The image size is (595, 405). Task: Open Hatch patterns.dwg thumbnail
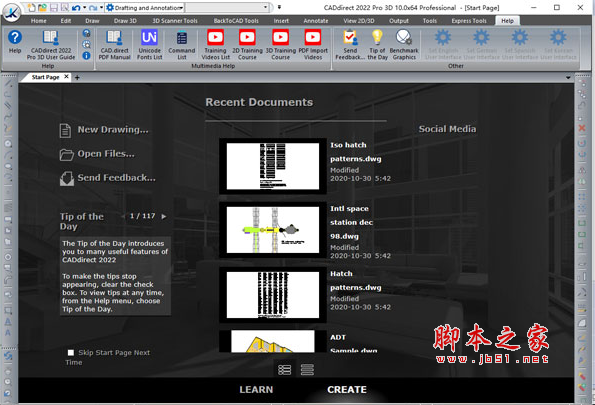click(x=273, y=295)
